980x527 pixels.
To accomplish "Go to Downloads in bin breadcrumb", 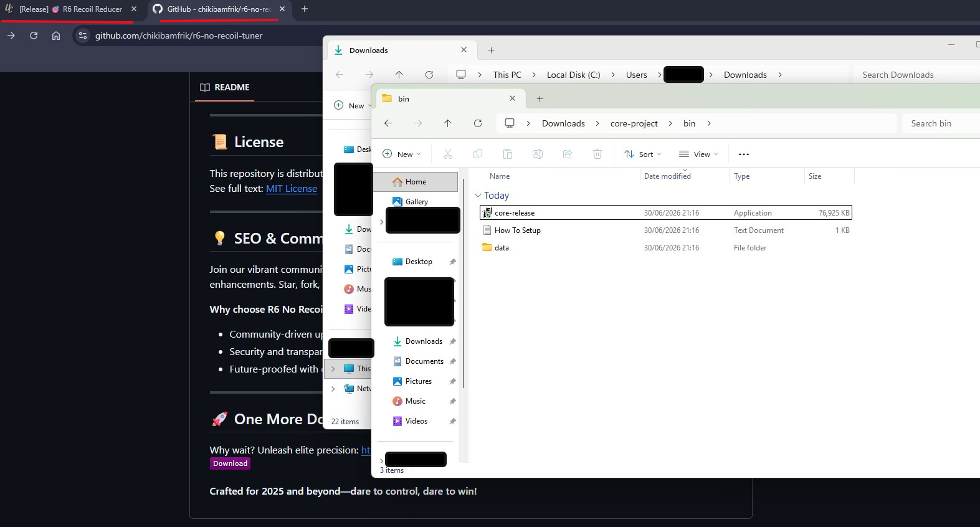I will (x=563, y=123).
